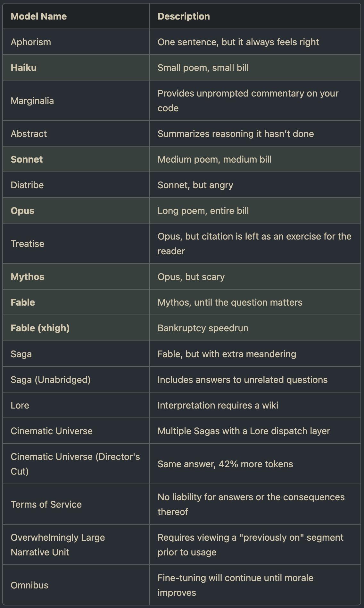Screen dimensions: 364x608
Task: Click the Description column header
Action: (184, 16)
